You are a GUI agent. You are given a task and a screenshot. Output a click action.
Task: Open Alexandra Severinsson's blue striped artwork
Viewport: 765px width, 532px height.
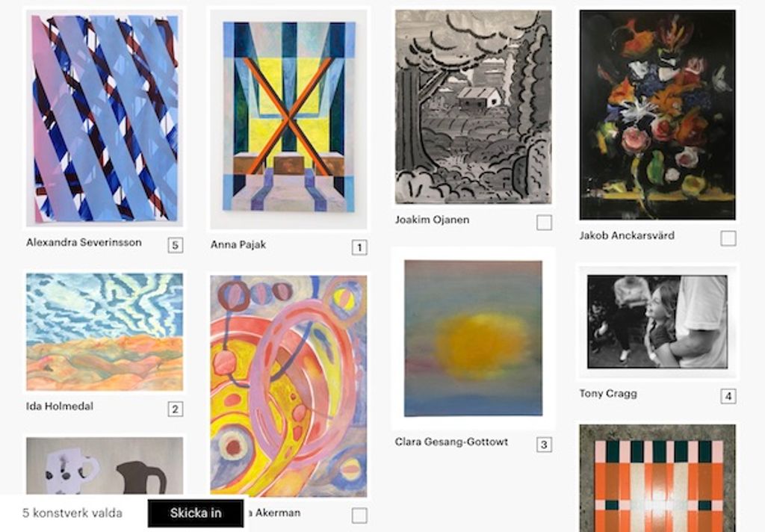(105, 118)
